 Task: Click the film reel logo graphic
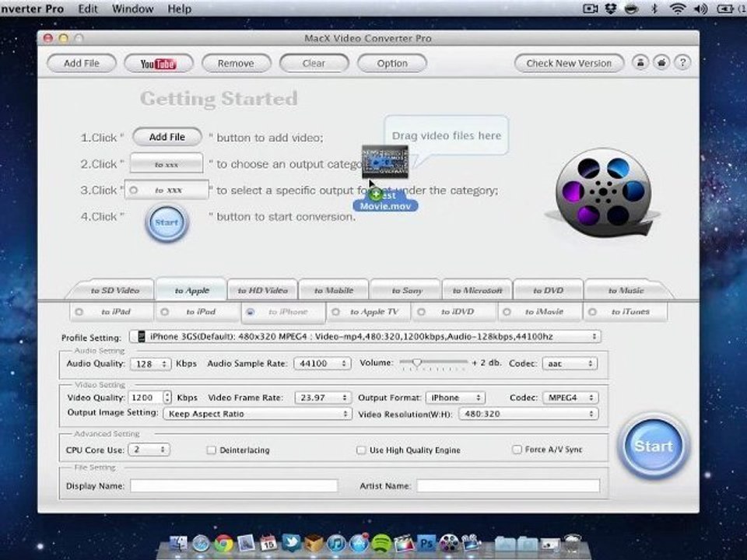click(x=604, y=192)
